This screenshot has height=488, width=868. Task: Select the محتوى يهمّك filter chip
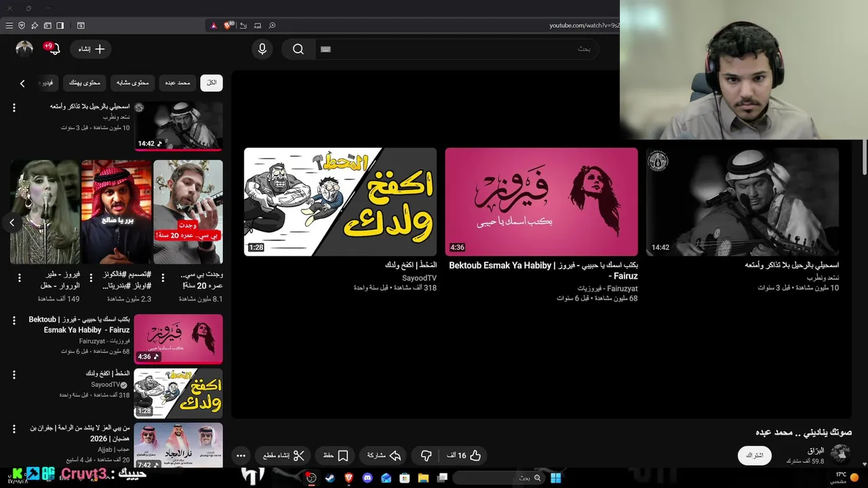pyautogui.click(x=85, y=83)
